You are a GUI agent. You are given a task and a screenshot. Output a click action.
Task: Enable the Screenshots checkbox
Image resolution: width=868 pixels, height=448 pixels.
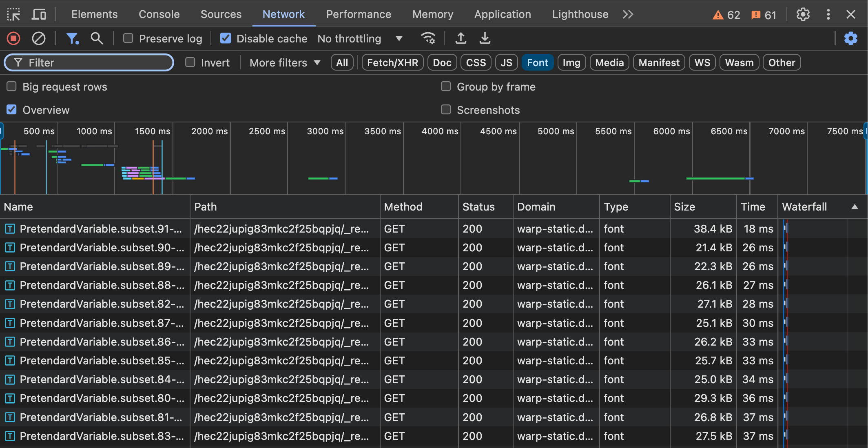[x=446, y=110]
